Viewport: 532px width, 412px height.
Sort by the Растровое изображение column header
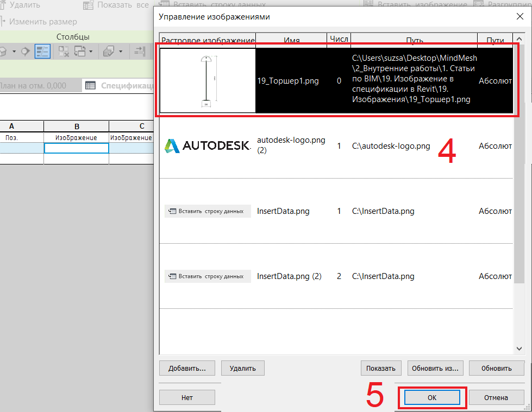pos(208,40)
